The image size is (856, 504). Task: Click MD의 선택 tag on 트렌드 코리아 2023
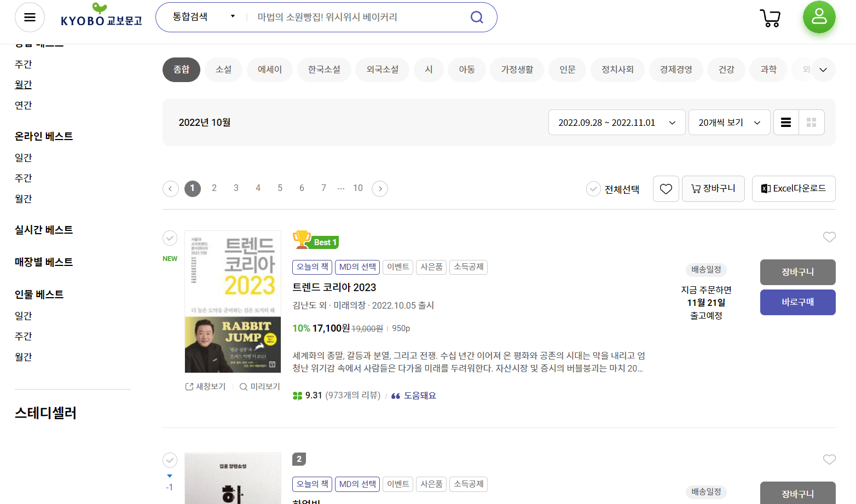coord(357,267)
